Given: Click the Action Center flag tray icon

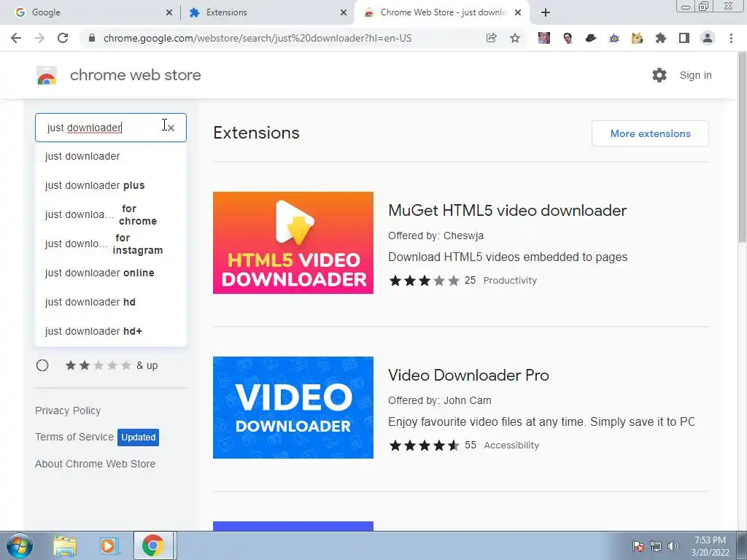Looking at the screenshot, I should [638, 546].
